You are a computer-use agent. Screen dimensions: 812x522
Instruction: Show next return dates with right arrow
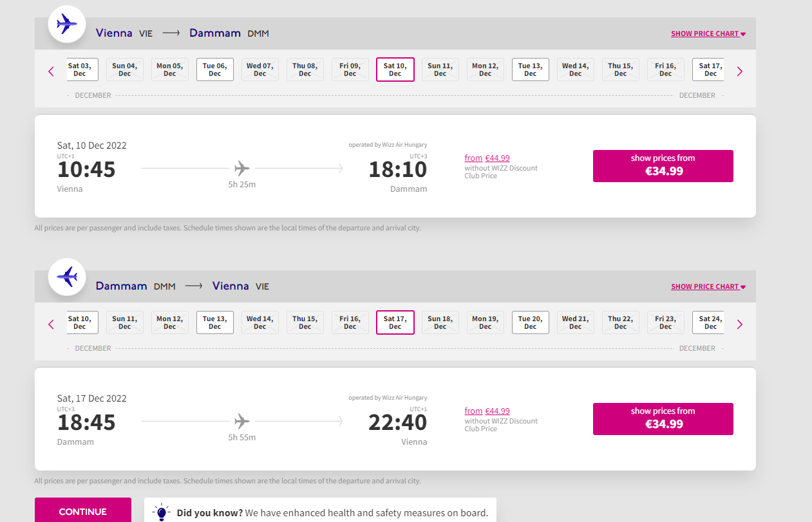739,324
